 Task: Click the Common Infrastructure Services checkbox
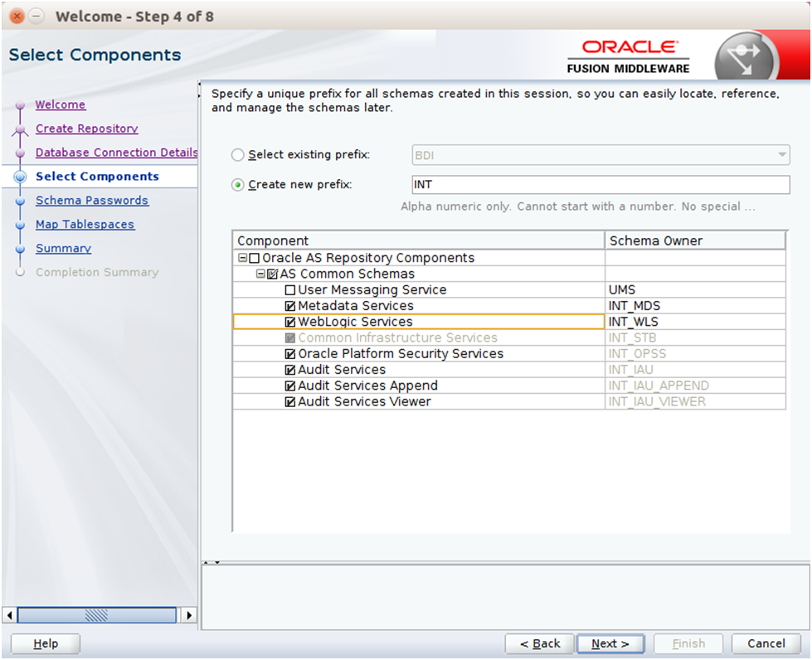(x=290, y=338)
